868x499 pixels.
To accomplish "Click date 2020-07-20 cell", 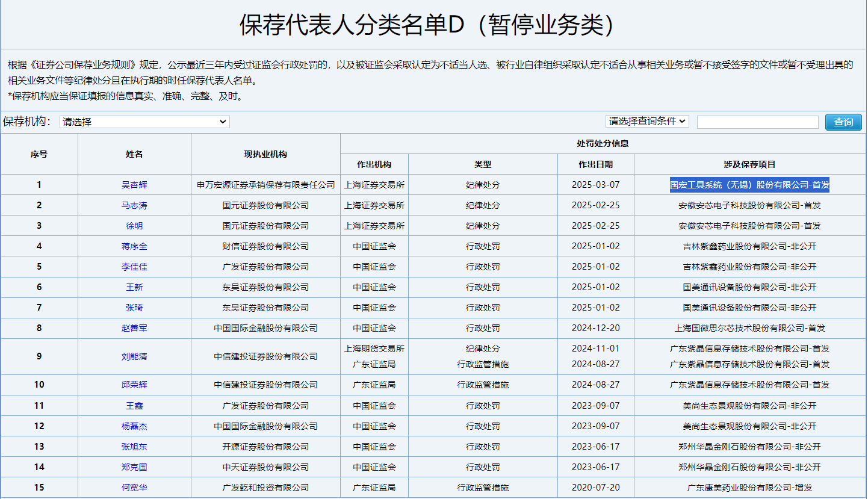I will tap(595, 488).
